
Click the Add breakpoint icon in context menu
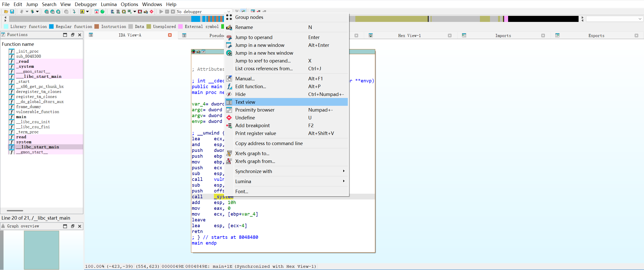pos(229,125)
